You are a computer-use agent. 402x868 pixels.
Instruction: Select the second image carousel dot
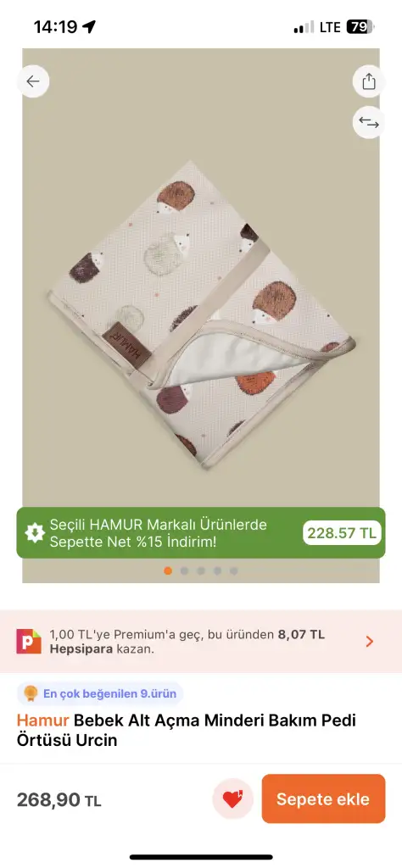tap(184, 570)
